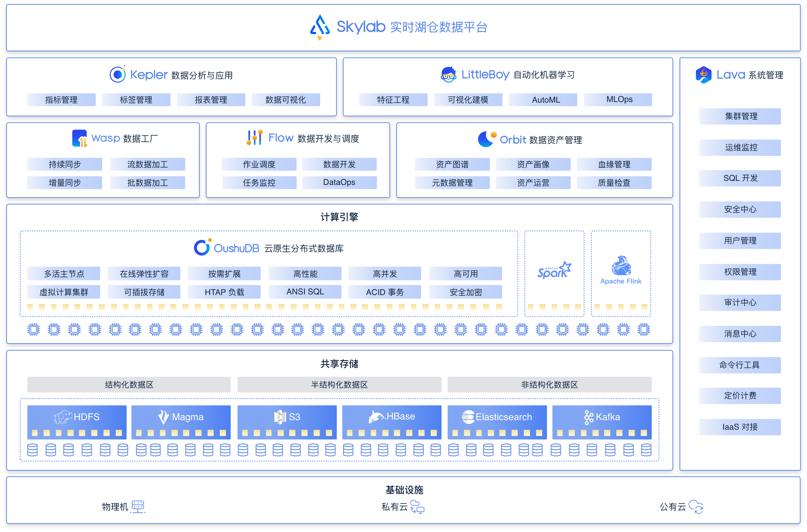Click HTAP 负载 in OushuDB
This screenshot has height=532, width=807.
click(224, 292)
